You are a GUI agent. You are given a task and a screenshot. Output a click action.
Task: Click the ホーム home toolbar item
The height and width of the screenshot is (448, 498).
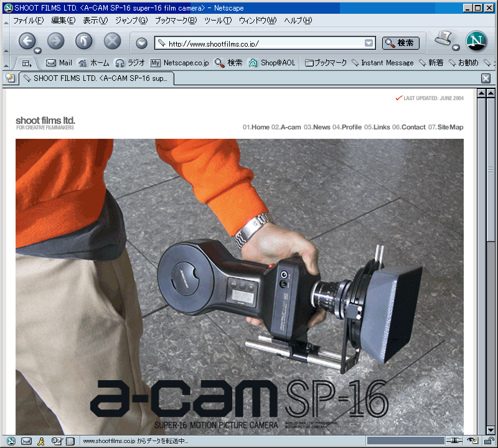tap(94, 63)
